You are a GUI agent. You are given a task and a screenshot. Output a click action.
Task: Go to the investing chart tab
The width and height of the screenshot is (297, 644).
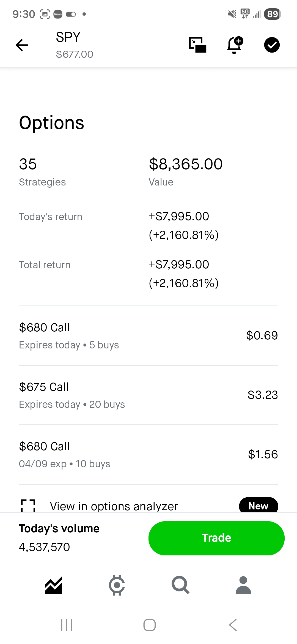54,585
